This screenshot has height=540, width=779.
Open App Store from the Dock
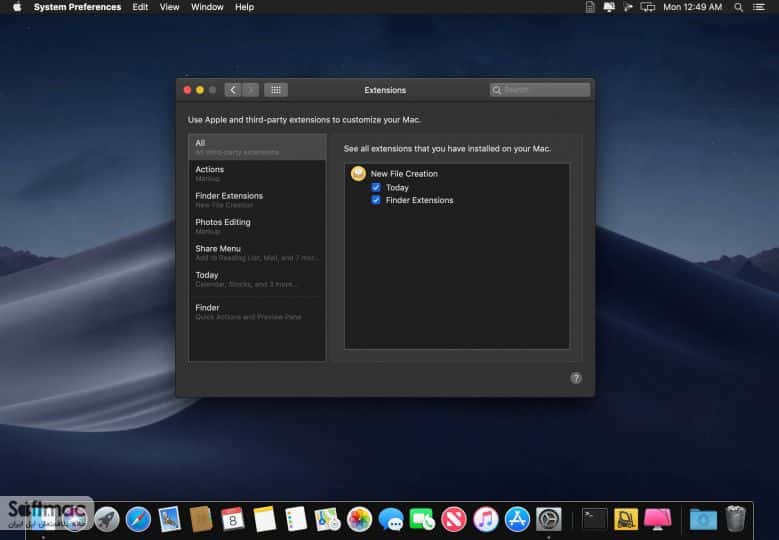coord(517,519)
